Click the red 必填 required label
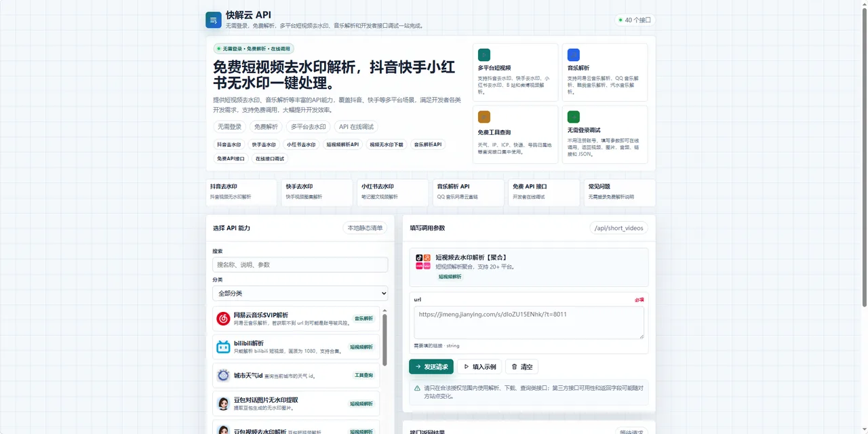Viewport: 868px width, 434px height. [639, 300]
